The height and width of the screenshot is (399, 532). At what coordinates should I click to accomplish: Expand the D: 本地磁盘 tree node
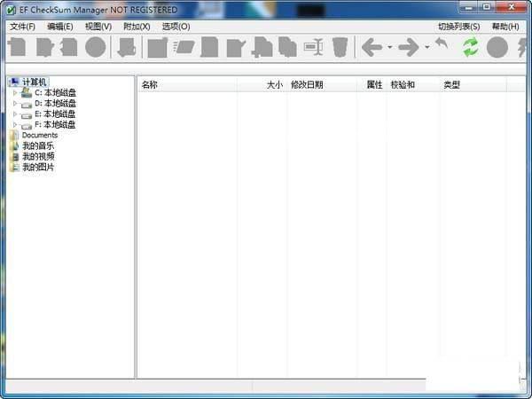[x=15, y=103]
